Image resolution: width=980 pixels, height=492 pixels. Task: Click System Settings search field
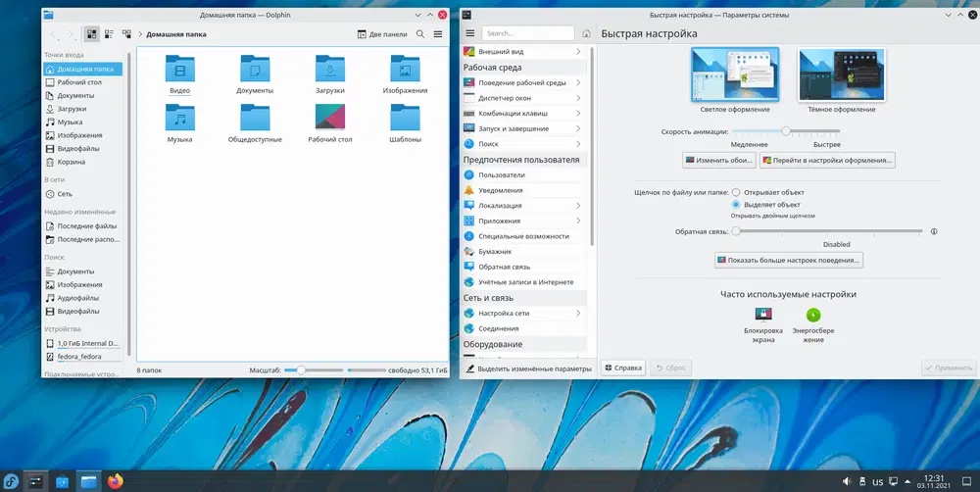[528, 33]
